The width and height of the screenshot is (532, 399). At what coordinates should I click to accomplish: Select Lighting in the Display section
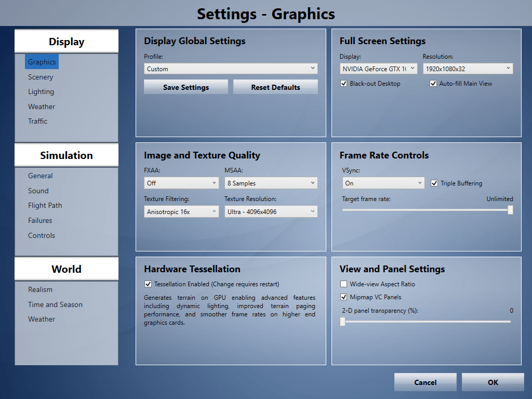(41, 91)
